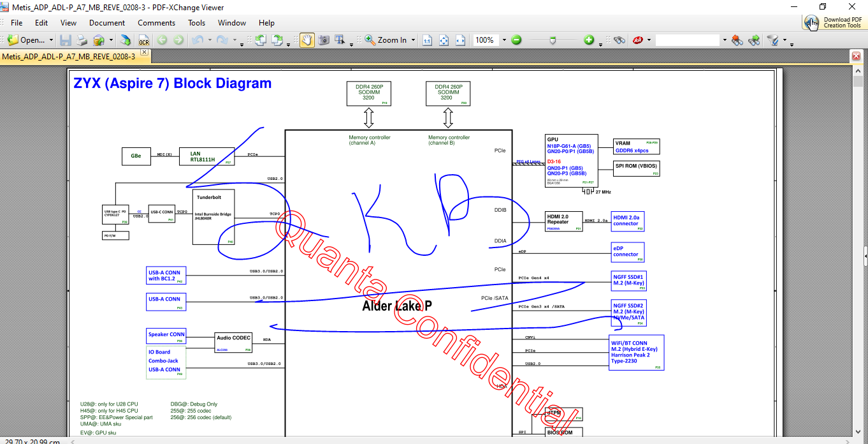Click the Open folder icon
This screenshot has width=868, height=444.
13,40
